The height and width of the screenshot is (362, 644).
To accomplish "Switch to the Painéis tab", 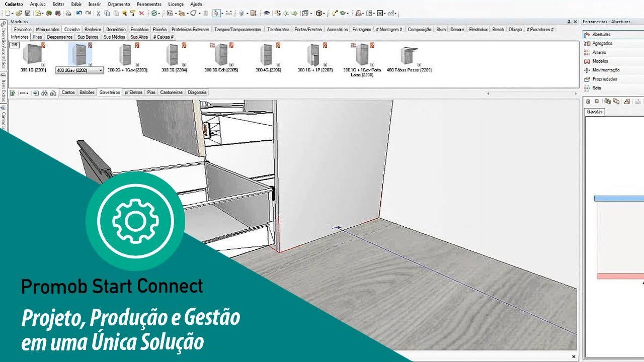I will 159,30.
